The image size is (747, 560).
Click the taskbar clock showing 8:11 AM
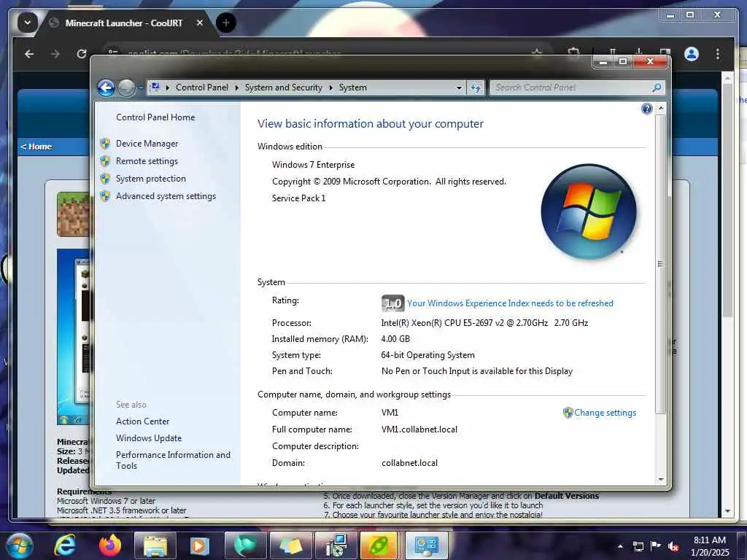pyautogui.click(x=710, y=546)
